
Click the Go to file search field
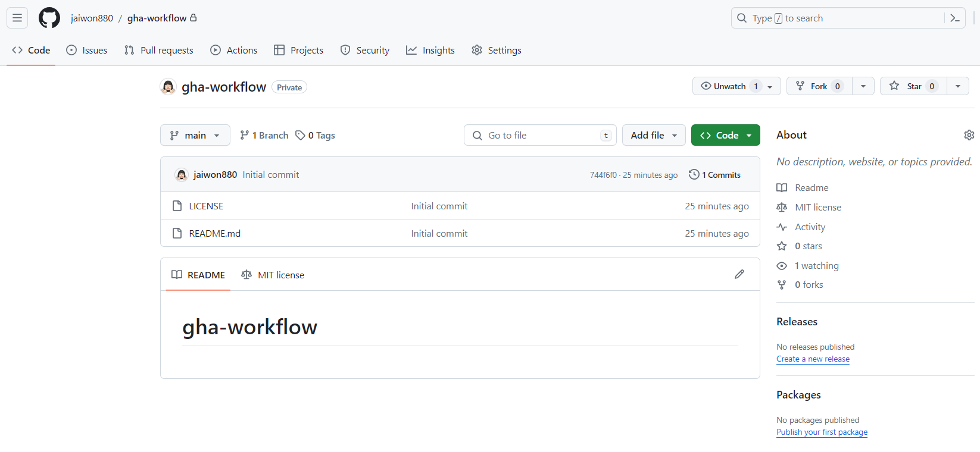540,135
